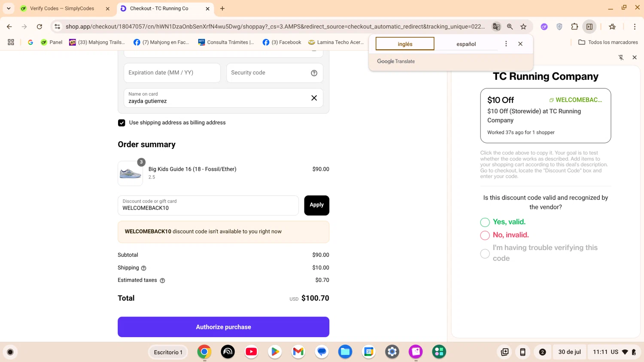Open the Google bookmark icon
This screenshot has height=362, width=644.
pyautogui.click(x=30, y=42)
